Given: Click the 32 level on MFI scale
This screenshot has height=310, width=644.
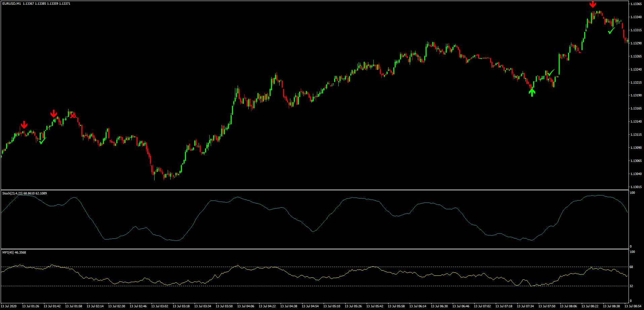Looking at the screenshot, I should coord(631,286).
